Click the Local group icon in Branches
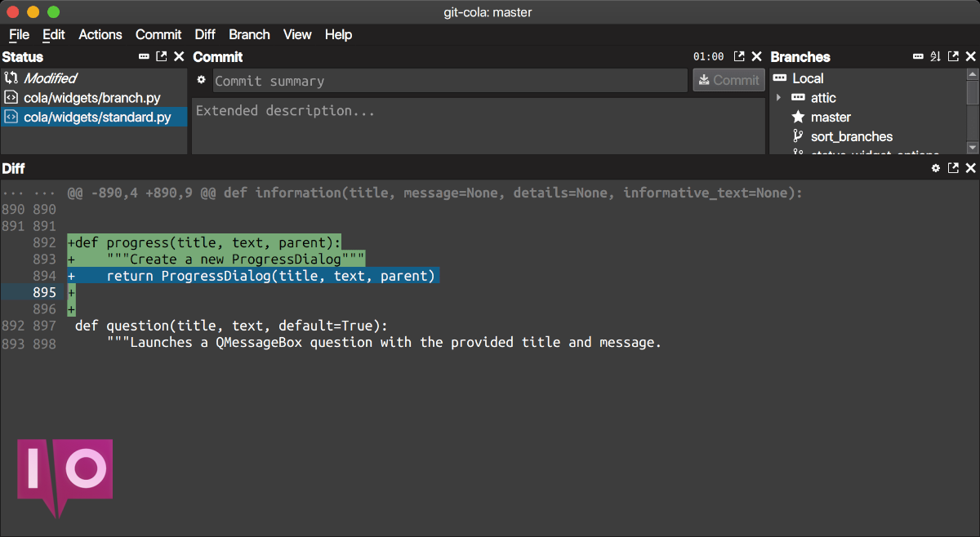The width and height of the screenshot is (980, 537). (x=779, y=78)
